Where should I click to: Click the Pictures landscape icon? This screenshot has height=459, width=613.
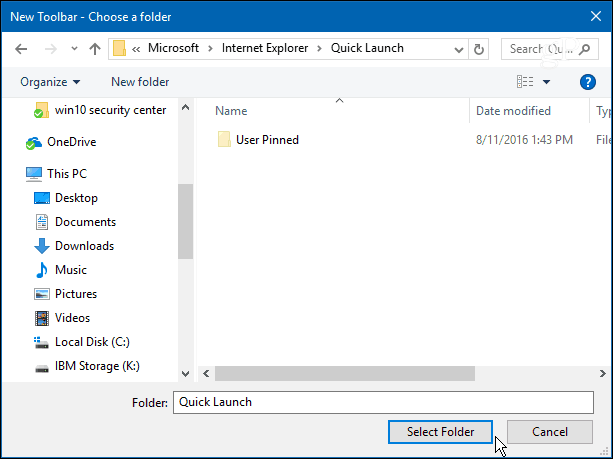pyautogui.click(x=41, y=294)
